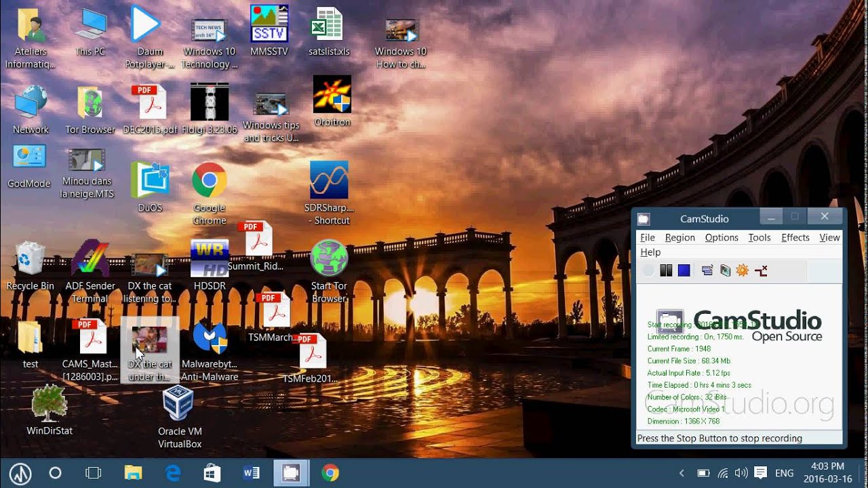The image size is (868, 488).
Task: Select the Windows tips and tricks video
Action: 271,117
